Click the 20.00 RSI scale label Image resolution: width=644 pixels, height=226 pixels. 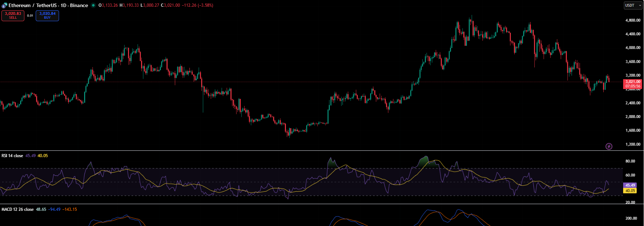pos(630,202)
